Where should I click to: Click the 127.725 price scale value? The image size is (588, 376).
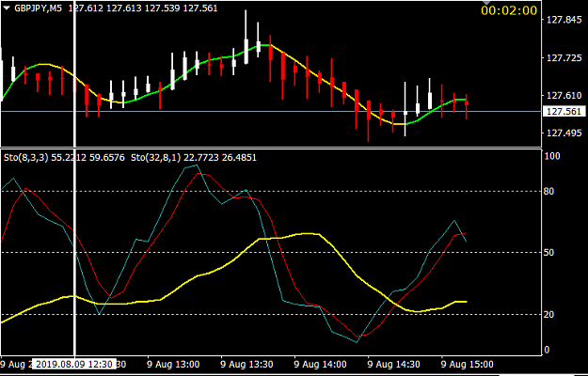564,57
